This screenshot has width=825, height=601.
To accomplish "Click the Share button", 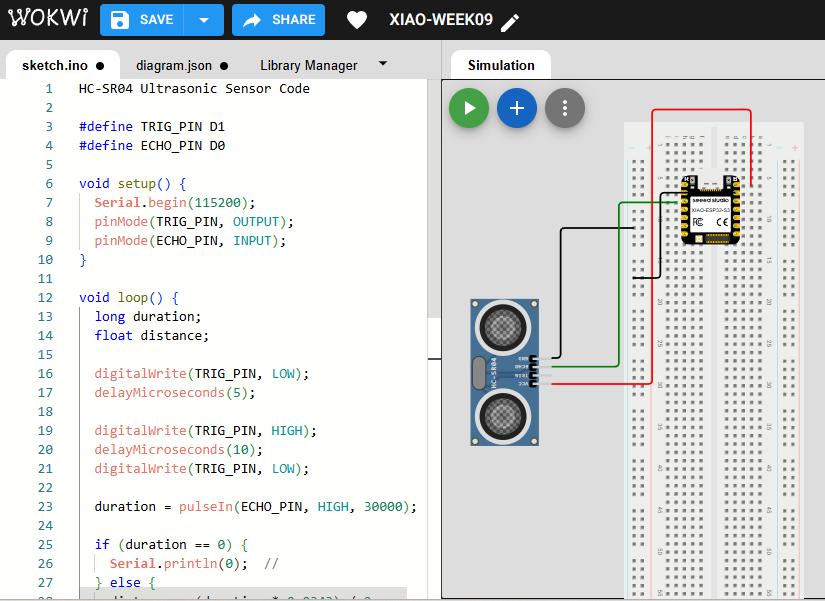I will tap(278, 20).
